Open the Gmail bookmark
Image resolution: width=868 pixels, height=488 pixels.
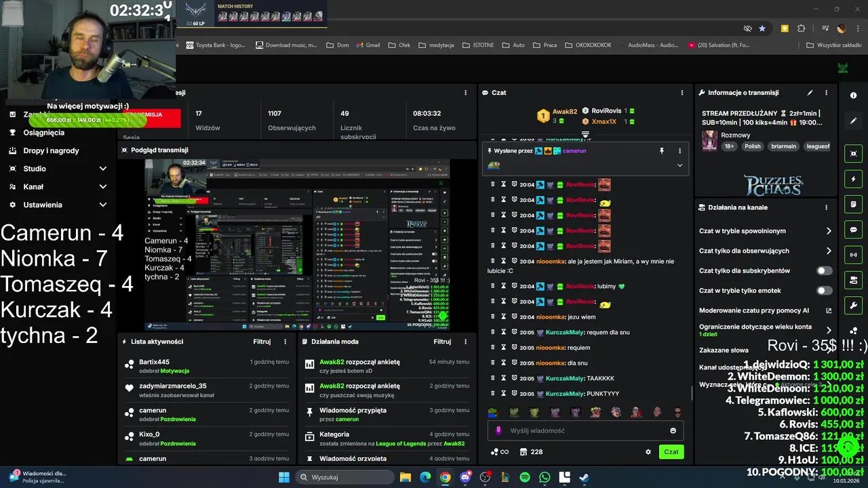(x=367, y=45)
